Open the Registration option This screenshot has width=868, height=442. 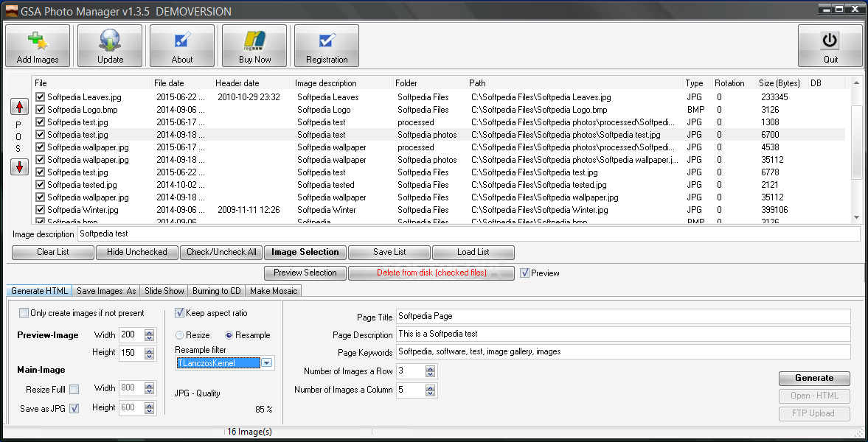(327, 46)
